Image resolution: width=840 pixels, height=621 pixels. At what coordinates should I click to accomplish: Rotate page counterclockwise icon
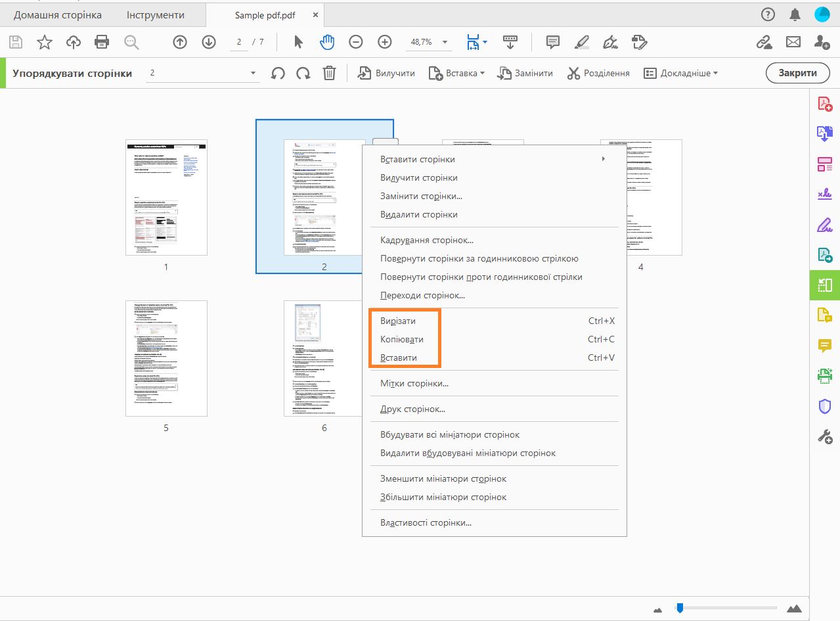278,73
